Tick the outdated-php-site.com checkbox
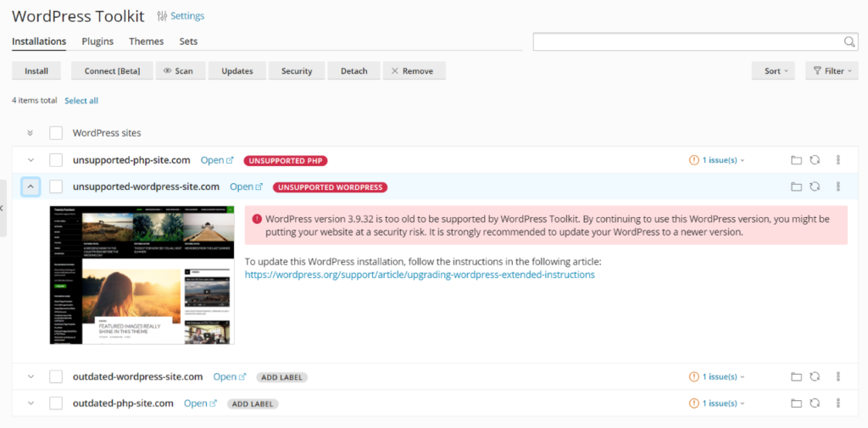 (x=56, y=403)
